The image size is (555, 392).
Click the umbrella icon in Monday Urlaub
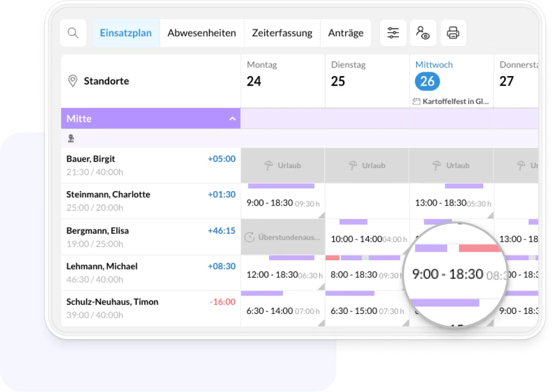tap(268, 165)
